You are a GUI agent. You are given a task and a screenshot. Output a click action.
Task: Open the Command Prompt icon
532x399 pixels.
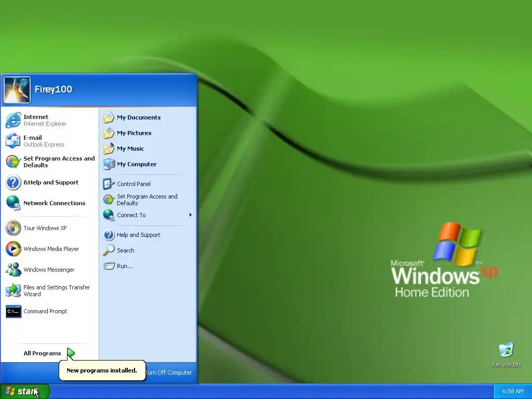pyautogui.click(x=13, y=311)
